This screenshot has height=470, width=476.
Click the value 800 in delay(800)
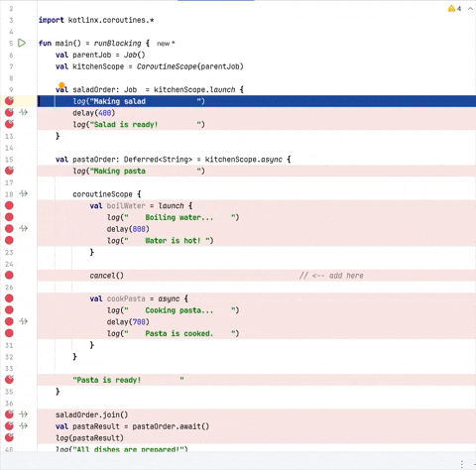point(139,229)
